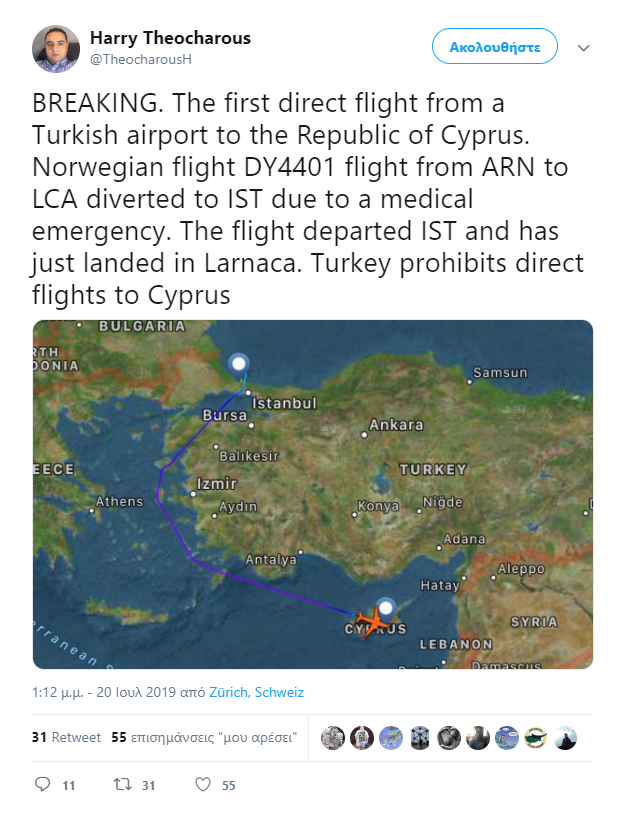The width and height of the screenshot is (625, 818).
Task: Click the Larnaca destination marker on map
Action: [x=386, y=606]
